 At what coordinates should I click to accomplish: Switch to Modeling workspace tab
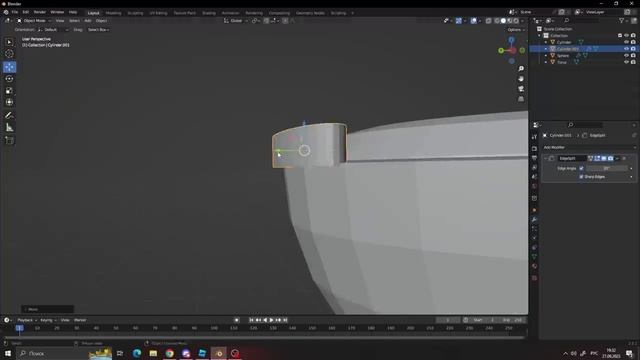coord(113,13)
